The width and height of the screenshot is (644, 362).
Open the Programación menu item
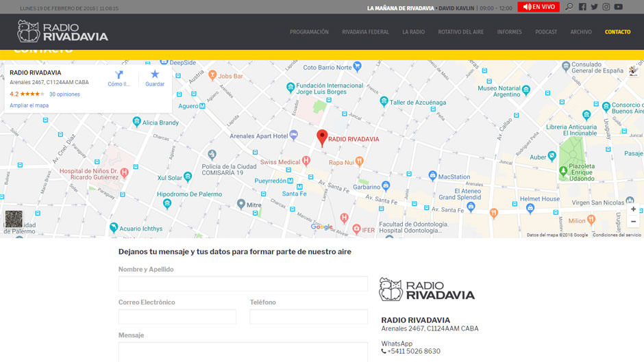(309, 32)
